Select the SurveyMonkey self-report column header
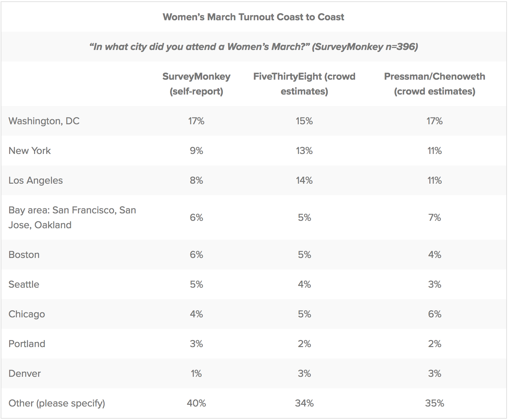 [196, 84]
